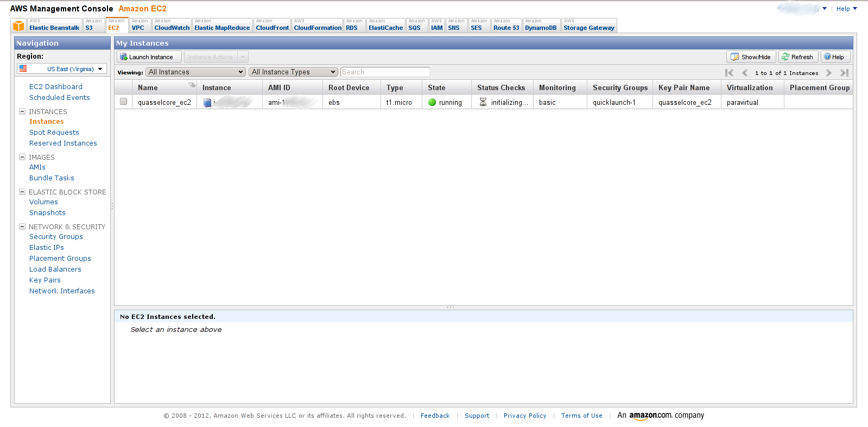Viewport: 868px width, 427px height.
Task: Open Load Balancers link
Action: [55, 269]
